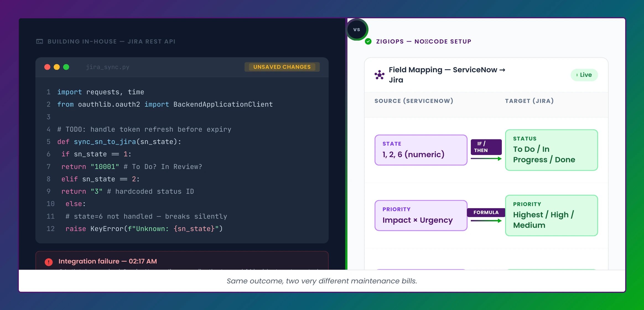
Task: Click the state=6 not handled comment line
Action: (146, 216)
